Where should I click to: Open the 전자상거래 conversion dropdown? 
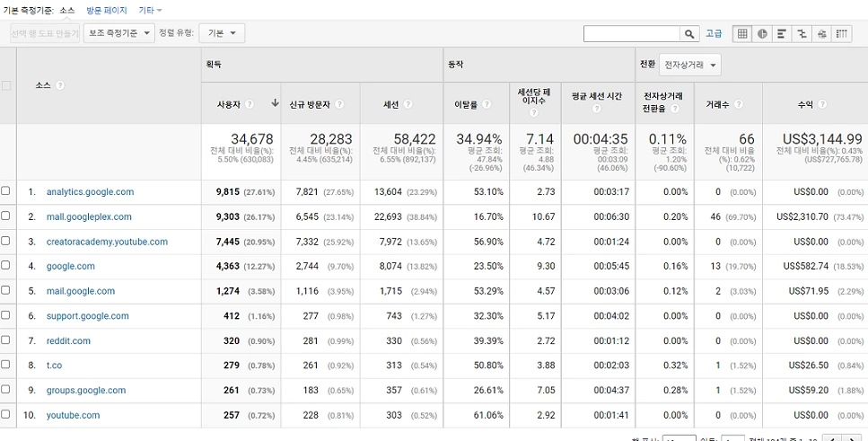click(x=689, y=65)
